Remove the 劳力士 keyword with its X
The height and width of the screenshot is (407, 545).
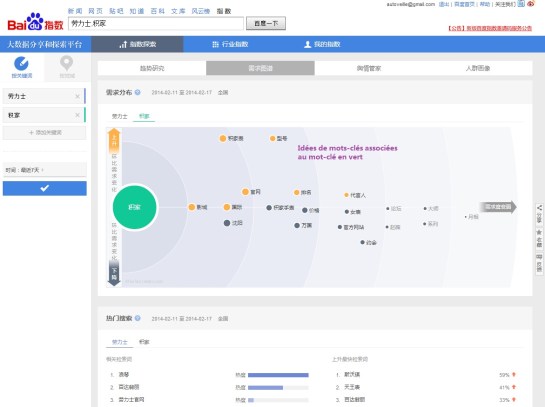[78, 96]
